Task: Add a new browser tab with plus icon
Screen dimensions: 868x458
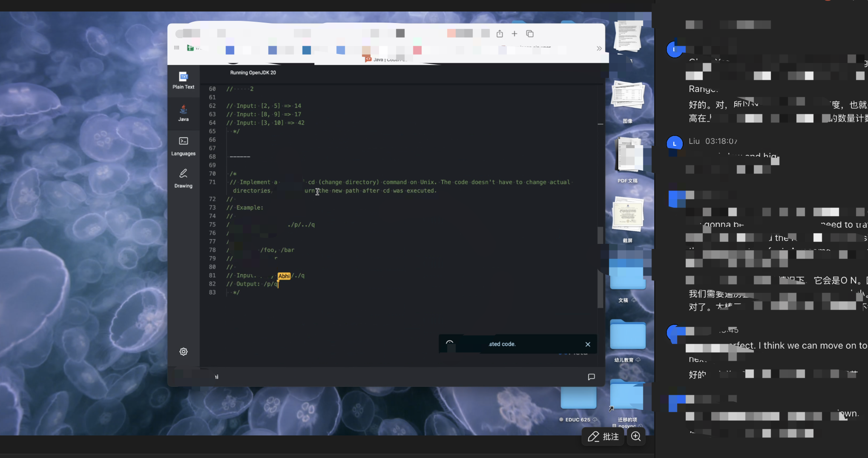Action: (514, 33)
